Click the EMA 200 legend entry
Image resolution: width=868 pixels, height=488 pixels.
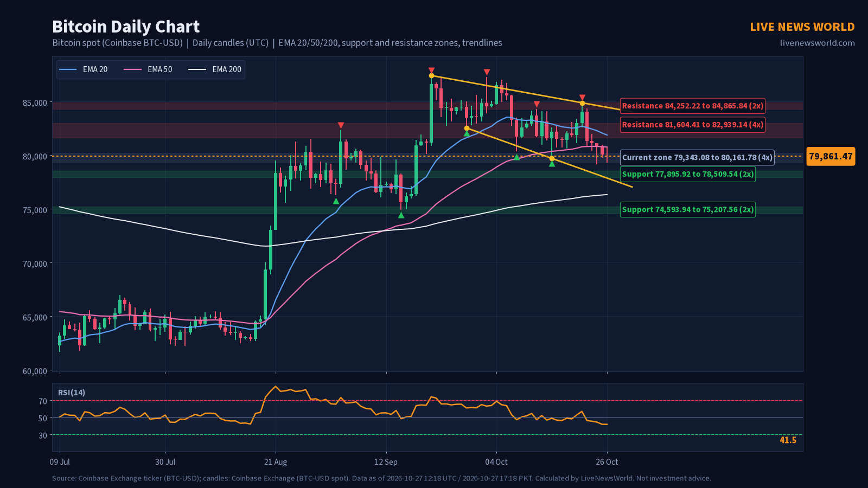point(215,69)
